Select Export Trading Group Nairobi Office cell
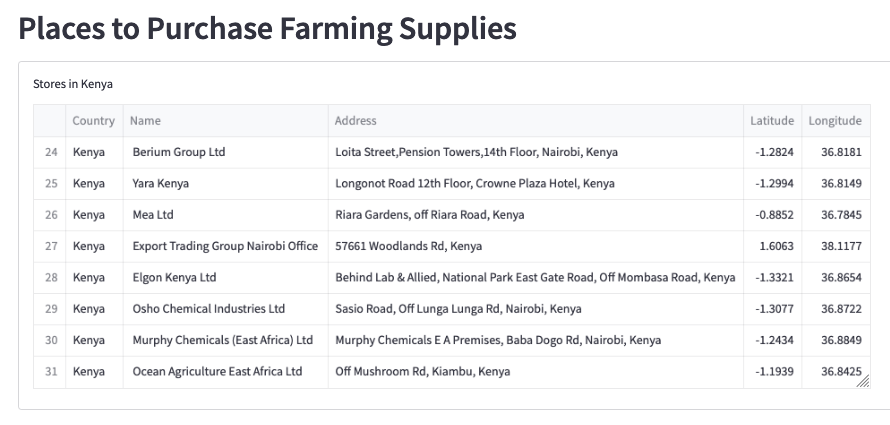This screenshot has width=890, height=425. click(x=225, y=246)
